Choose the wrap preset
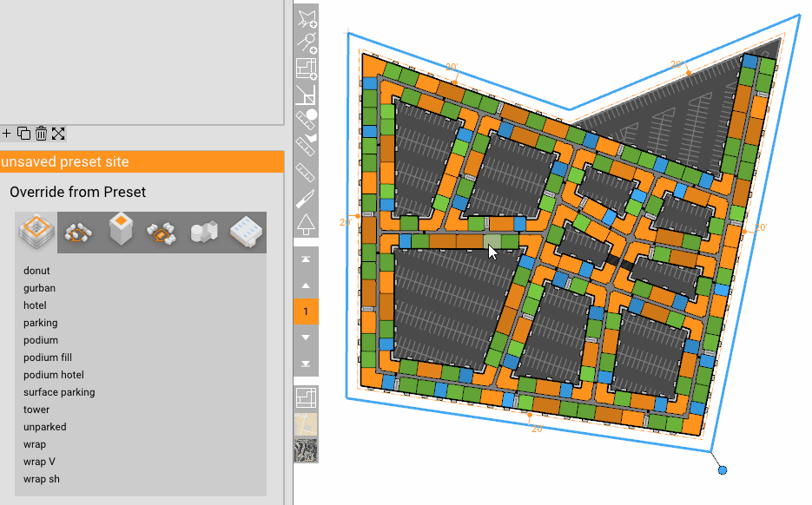812x505 pixels. pyautogui.click(x=35, y=444)
